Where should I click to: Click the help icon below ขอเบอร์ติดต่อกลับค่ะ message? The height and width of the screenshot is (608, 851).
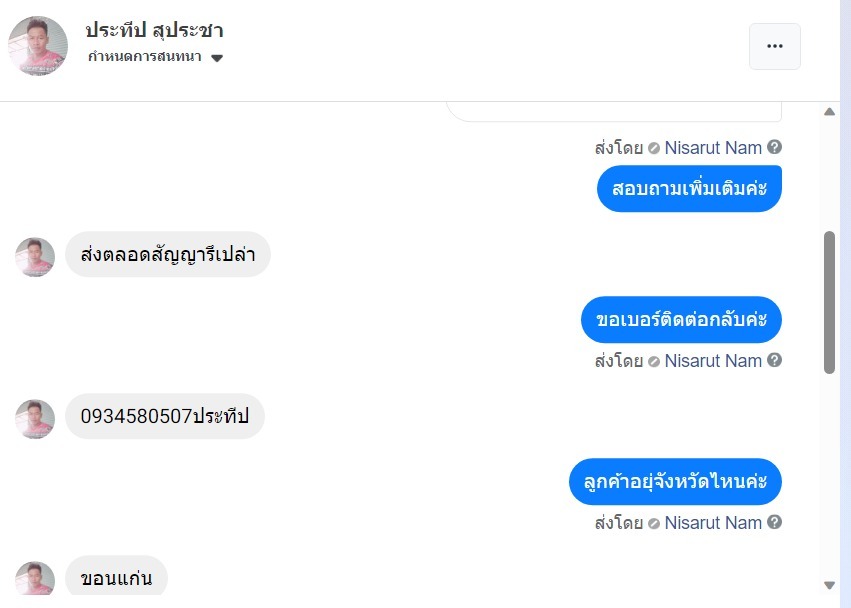[774, 360]
